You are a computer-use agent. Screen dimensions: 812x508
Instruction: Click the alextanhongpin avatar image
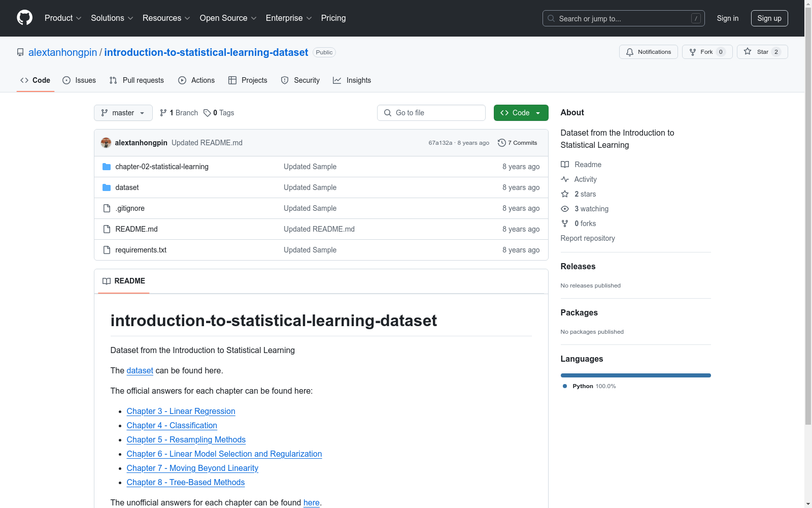pos(106,143)
